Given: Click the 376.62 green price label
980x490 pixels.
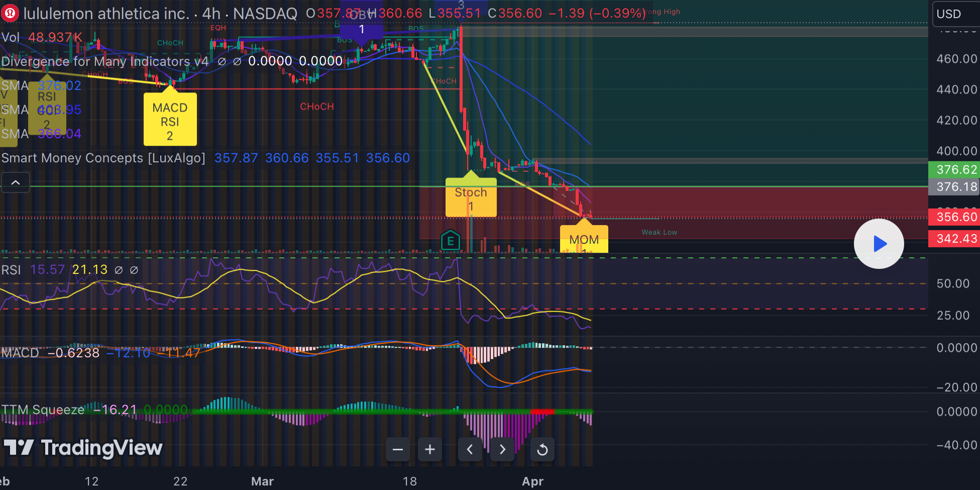Looking at the screenshot, I should click(x=954, y=170).
